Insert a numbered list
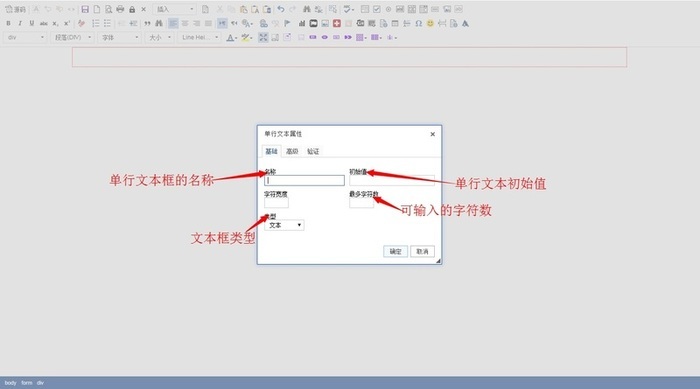Viewport: 700px width, 389px height. click(x=96, y=23)
